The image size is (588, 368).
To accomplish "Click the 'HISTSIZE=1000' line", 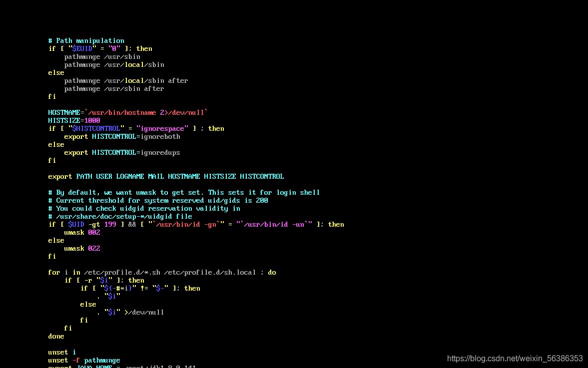I will [x=74, y=121].
